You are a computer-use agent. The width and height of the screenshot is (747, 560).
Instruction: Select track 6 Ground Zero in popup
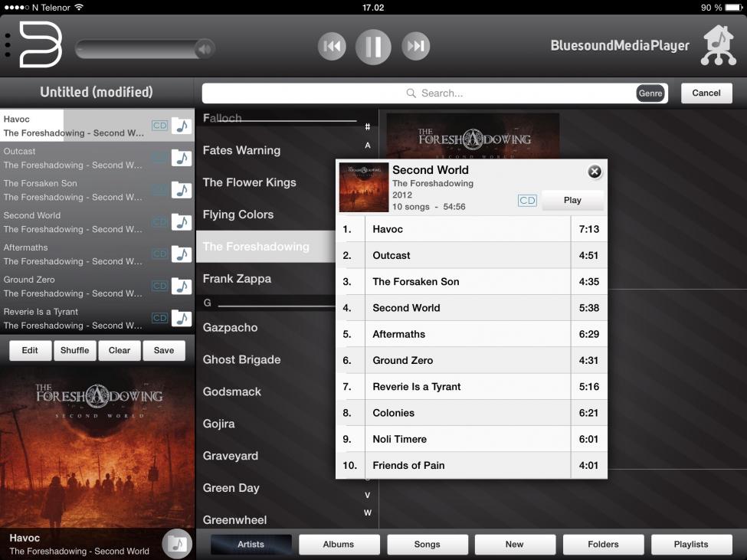pos(471,361)
